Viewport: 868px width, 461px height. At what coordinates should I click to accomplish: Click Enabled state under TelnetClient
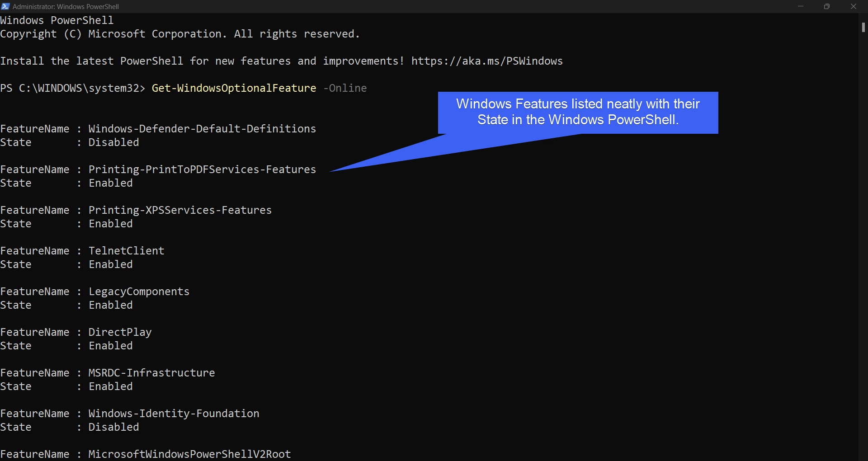point(110,264)
